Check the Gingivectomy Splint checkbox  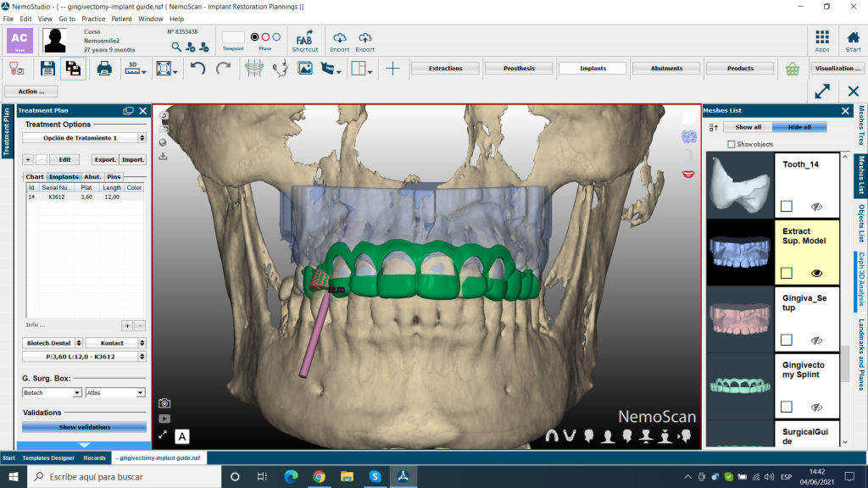786,408
